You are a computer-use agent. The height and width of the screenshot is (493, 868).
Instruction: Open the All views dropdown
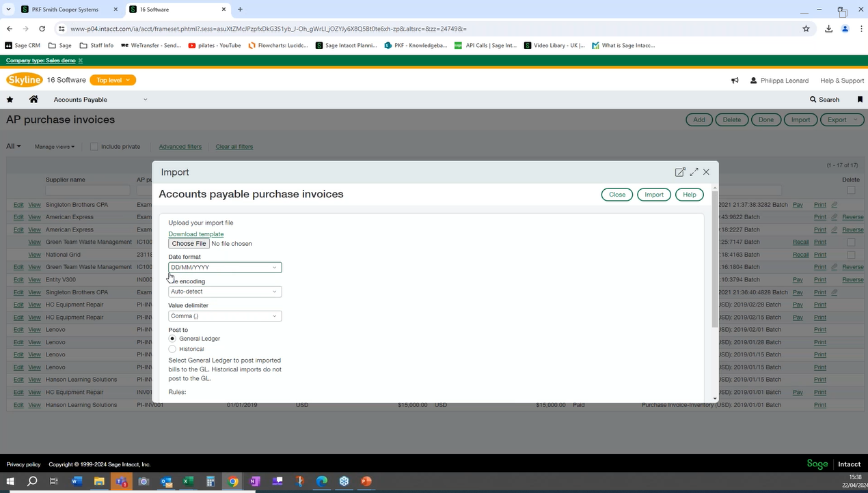(x=14, y=146)
